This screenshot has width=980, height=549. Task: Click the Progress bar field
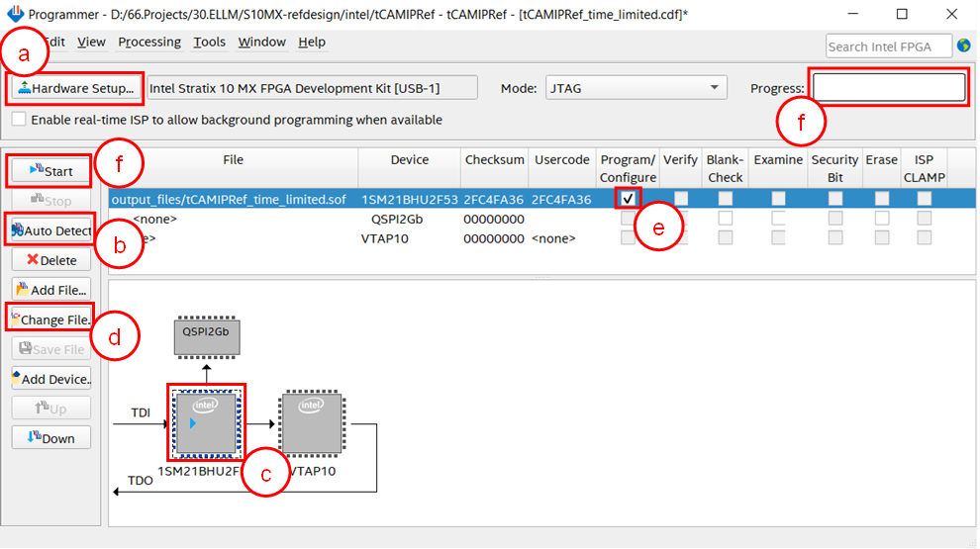tap(889, 87)
